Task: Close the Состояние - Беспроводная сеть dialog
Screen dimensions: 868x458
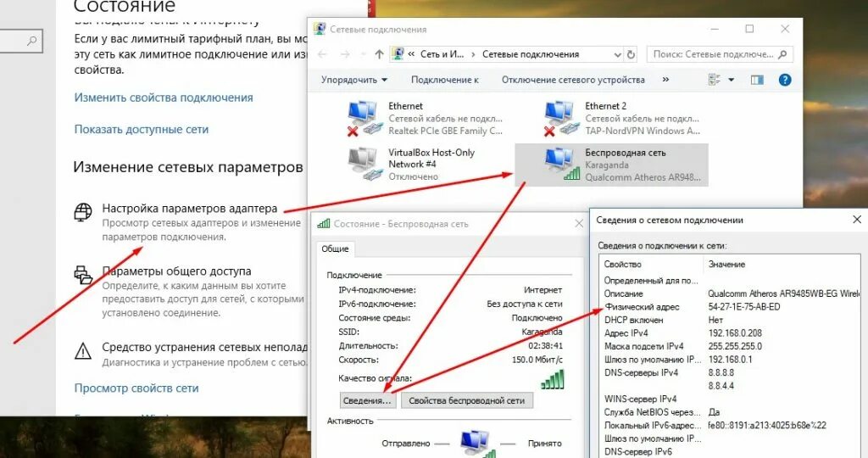Action: point(579,224)
